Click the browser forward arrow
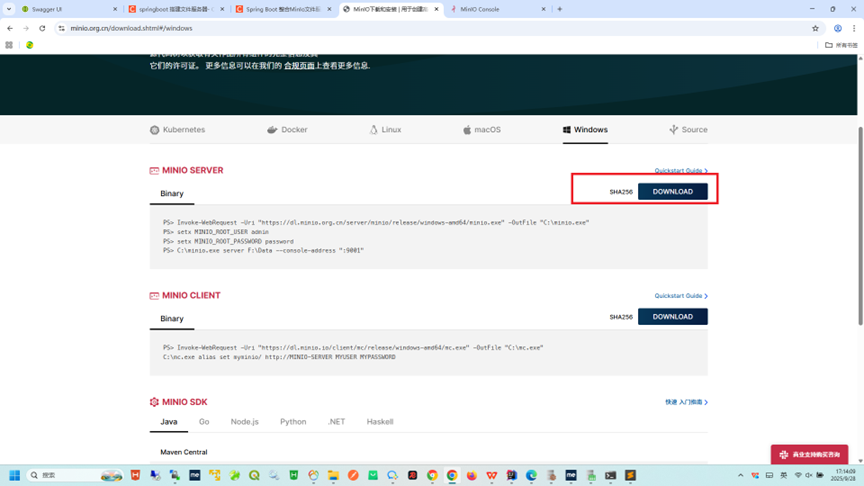This screenshot has height=486, width=864. (26, 28)
